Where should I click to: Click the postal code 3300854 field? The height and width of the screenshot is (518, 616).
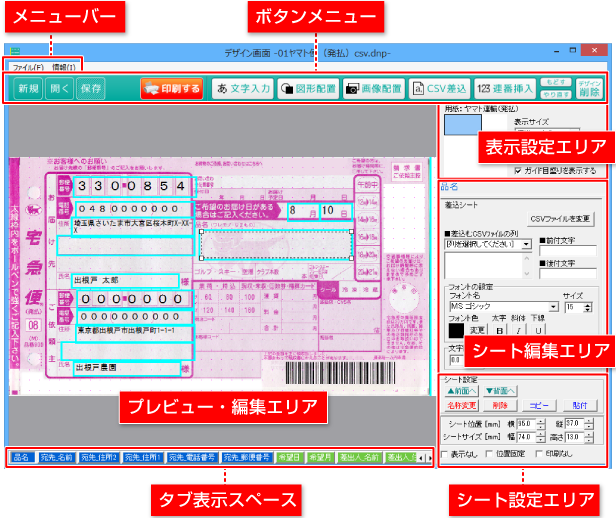(135, 187)
